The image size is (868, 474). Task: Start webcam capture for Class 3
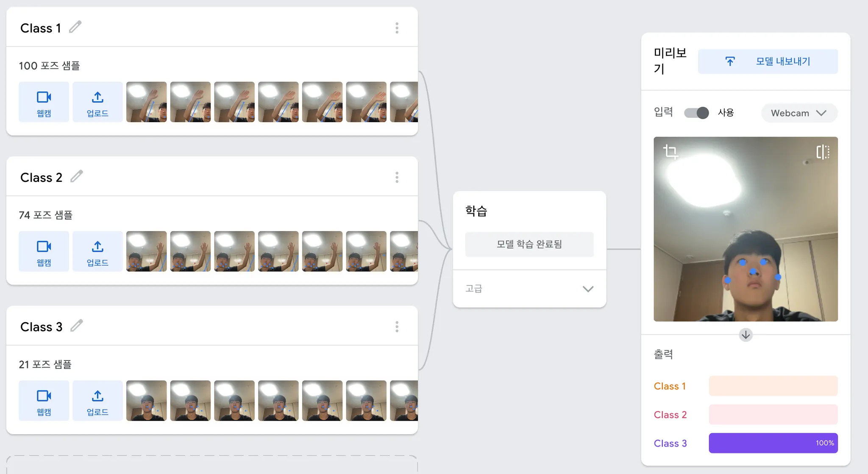click(44, 401)
